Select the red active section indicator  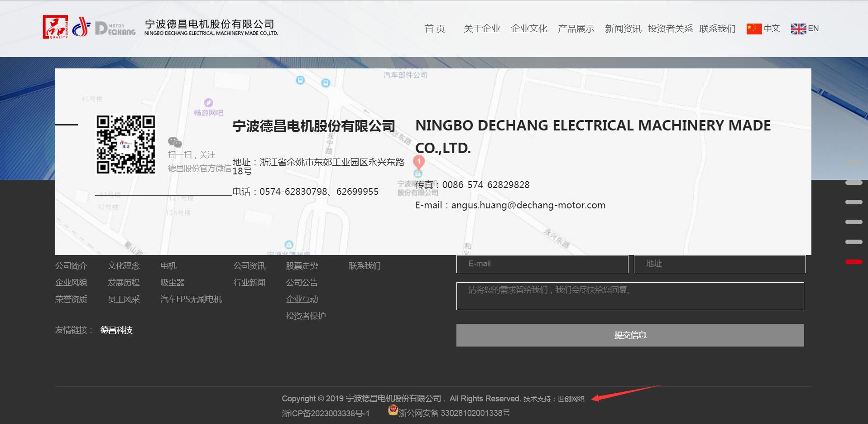pyautogui.click(x=854, y=262)
